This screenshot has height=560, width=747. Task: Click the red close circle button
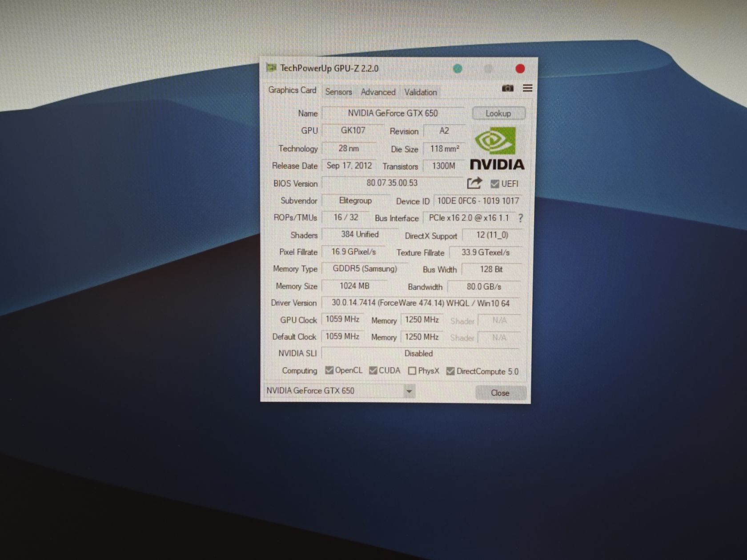[x=520, y=68]
